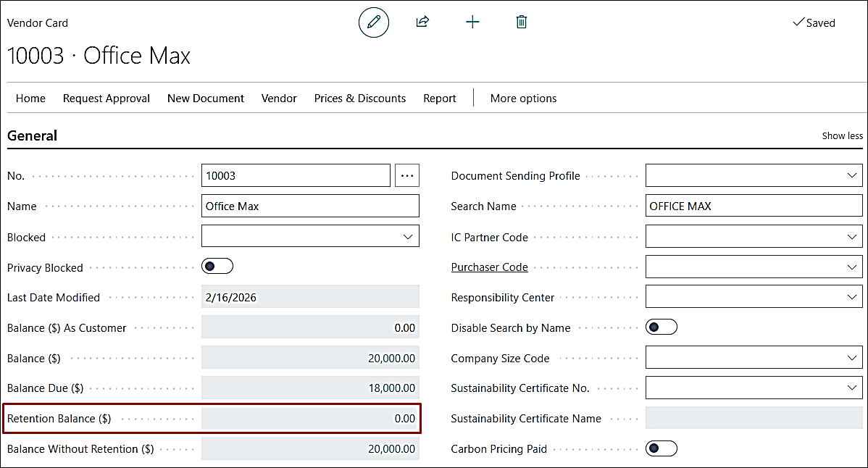Toggle the Privacy Blocked switch
Viewport: 868px width, 468px height.
pyautogui.click(x=217, y=267)
